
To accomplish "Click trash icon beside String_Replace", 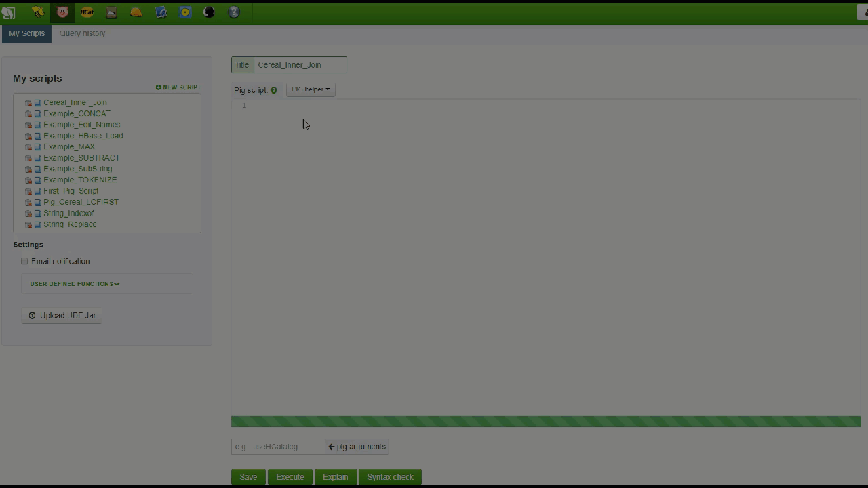I will pos(28,224).
